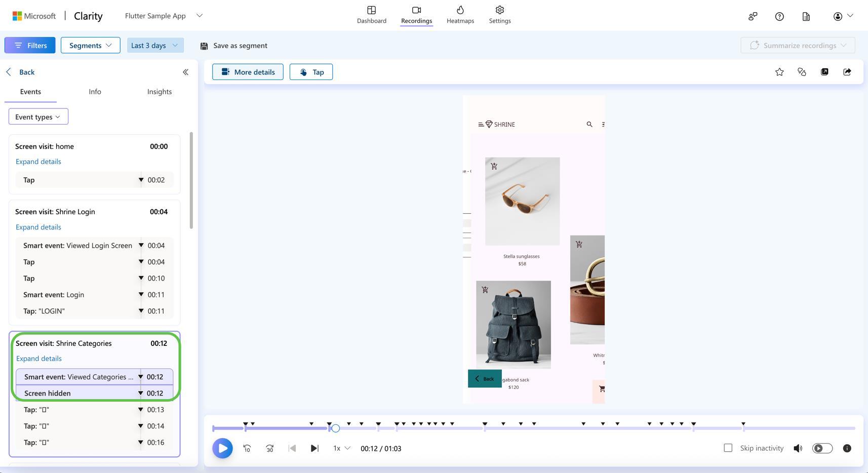Enable the Skip inactivity checkbox
Viewport: 868px width, 473px height.
(728, 448)
